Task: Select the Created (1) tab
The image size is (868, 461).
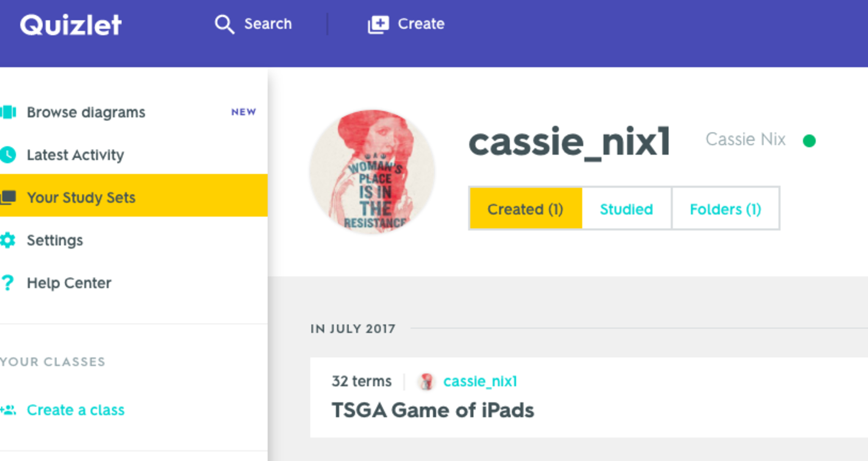Action: coord(526,209)
